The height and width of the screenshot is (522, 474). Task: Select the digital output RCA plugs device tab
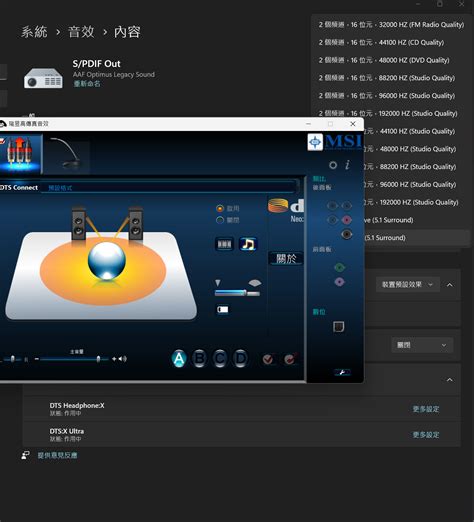coord(20,154)
